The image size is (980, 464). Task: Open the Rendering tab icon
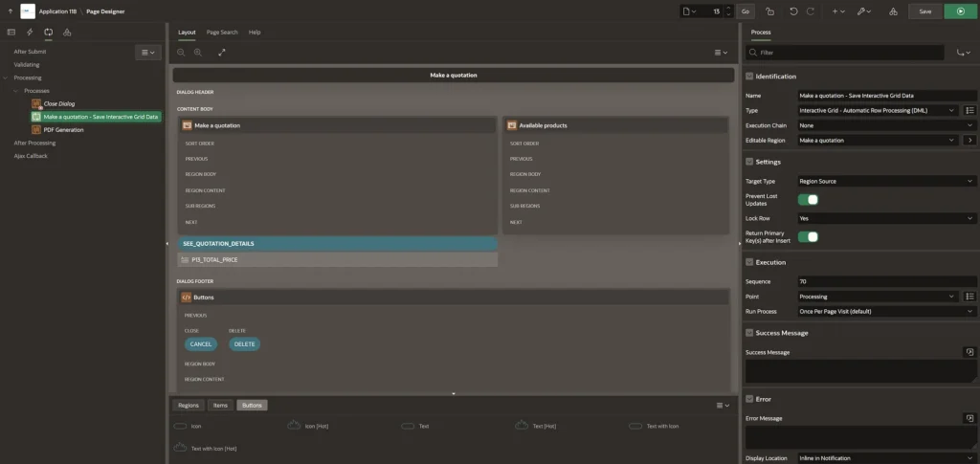(11, 32)
